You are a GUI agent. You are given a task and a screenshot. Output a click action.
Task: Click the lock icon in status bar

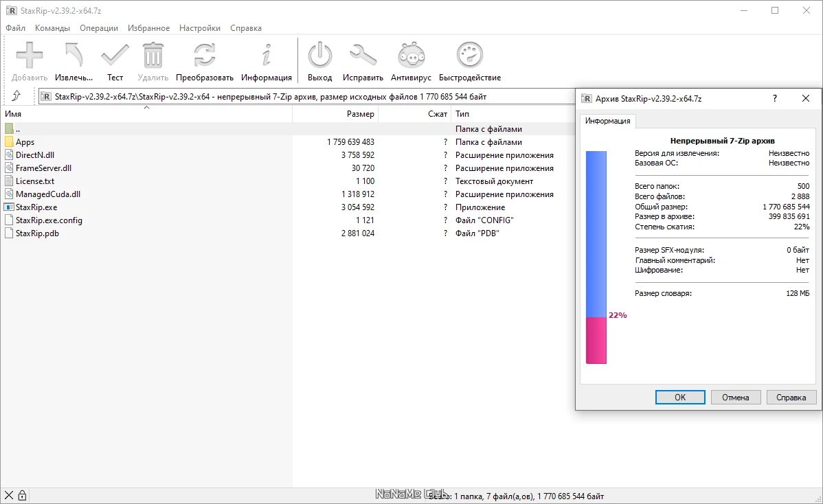22,495
